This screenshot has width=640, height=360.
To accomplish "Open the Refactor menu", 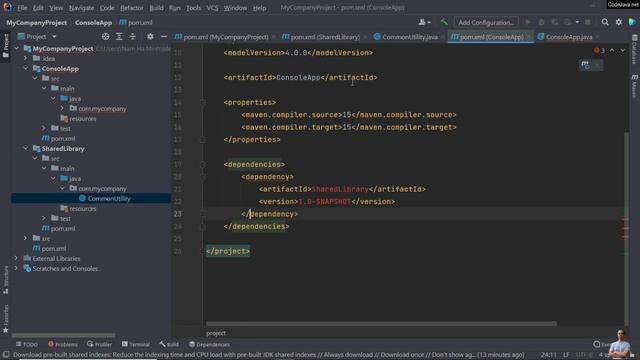I will 131,8.
